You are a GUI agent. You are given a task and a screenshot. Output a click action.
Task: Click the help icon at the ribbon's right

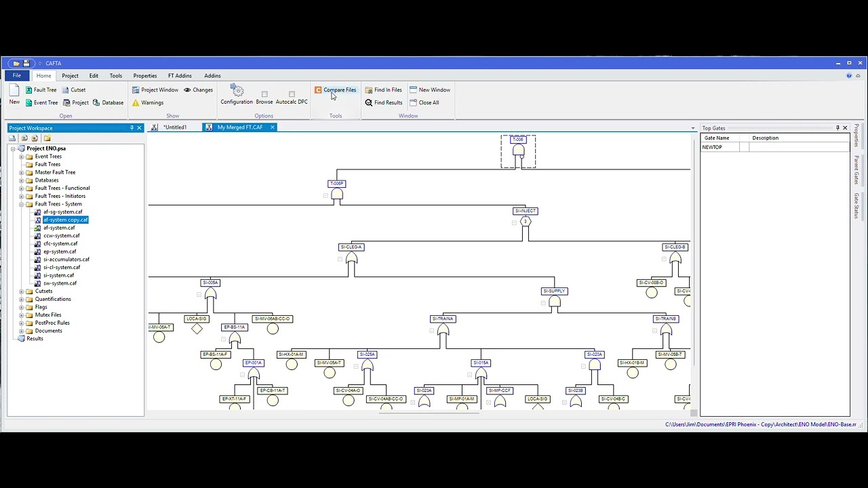tap(849, 75)
